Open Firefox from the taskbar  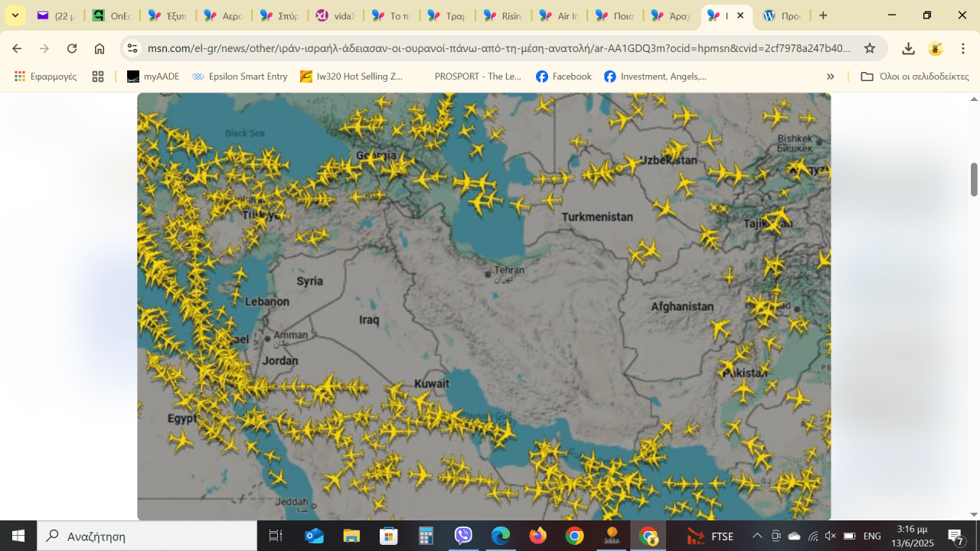click(x=538, y=536)
